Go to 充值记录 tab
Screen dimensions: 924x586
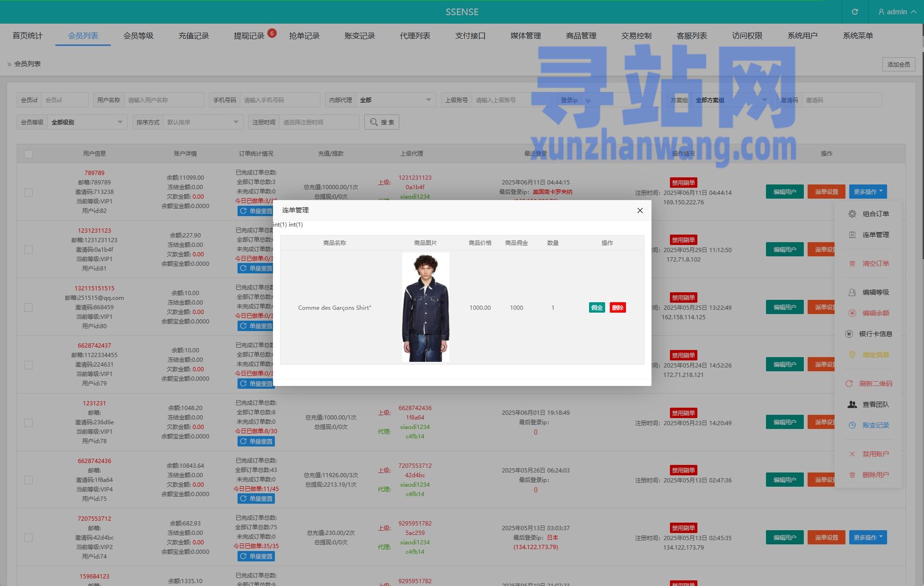tap(194, 35)
